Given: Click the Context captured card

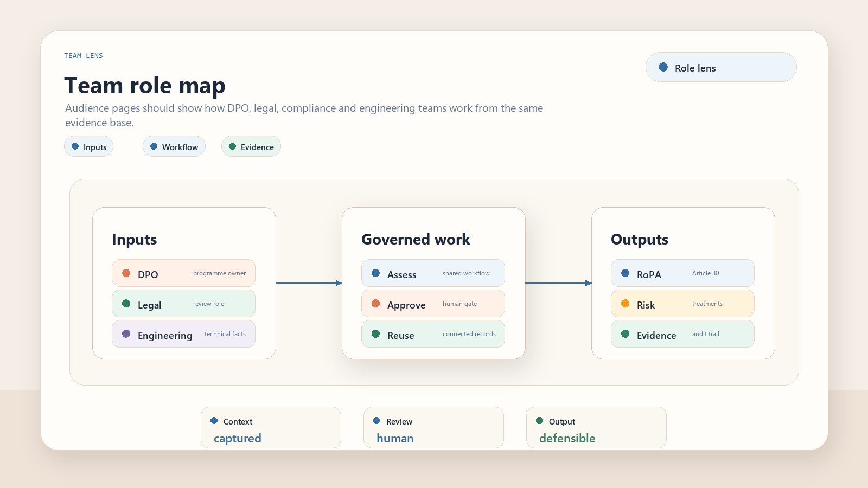Looking at the screenshot, I should click(x=271, y=428).
